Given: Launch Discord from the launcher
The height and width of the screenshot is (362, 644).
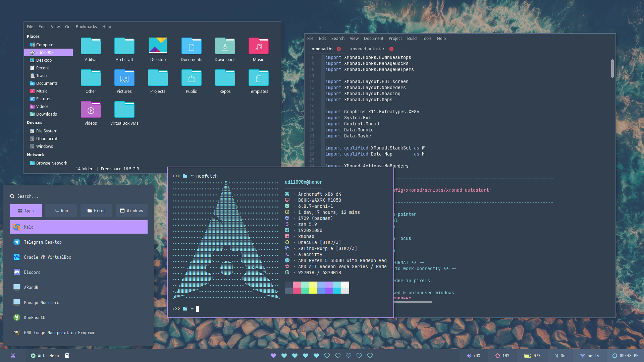Looking at the screenshot, I should pos(32,272).
